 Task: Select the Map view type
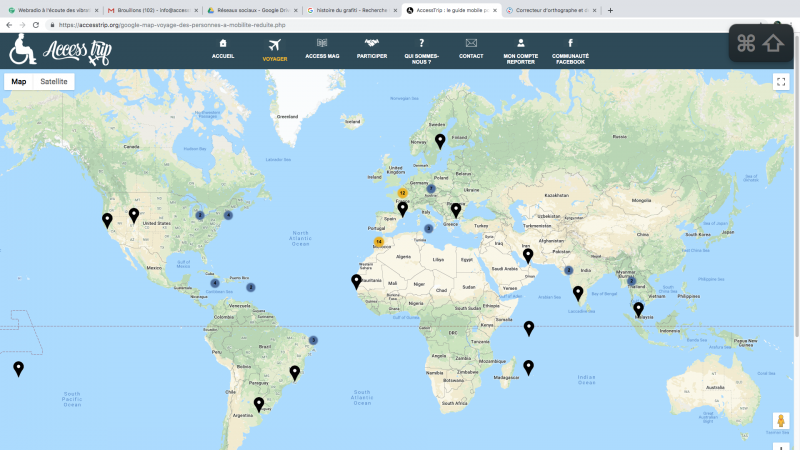(x=19, y=81)
